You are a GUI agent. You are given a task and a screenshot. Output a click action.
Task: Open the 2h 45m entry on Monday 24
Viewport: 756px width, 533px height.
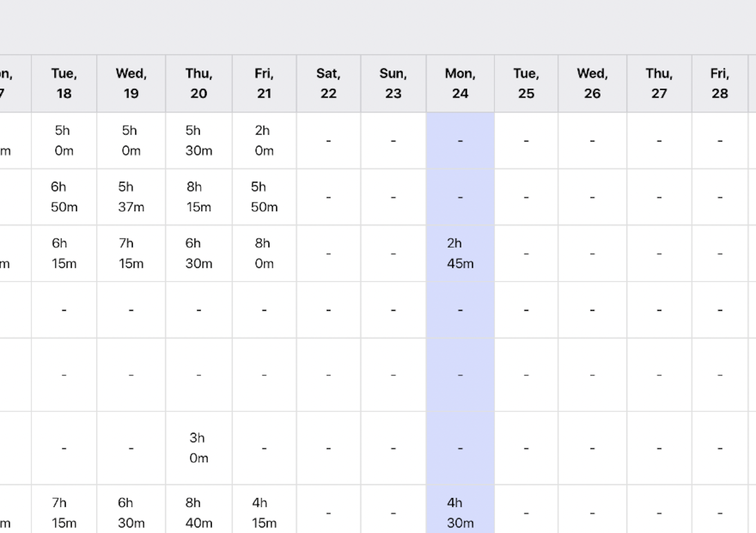click(460, 253)
